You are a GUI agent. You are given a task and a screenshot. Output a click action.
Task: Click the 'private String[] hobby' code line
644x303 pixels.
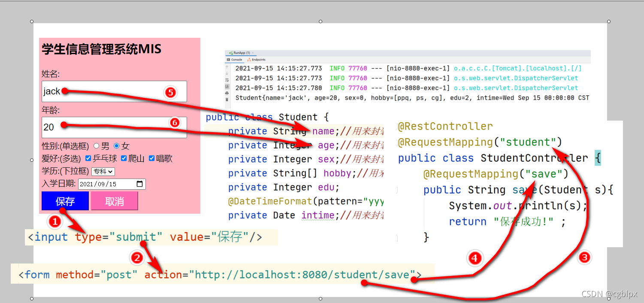(x=306, y=173)
